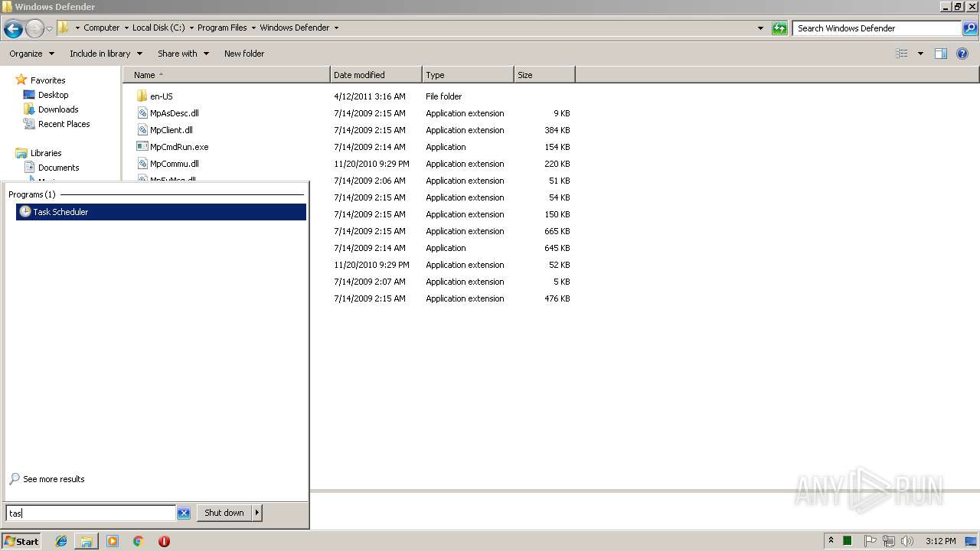Refresh the current folder view
Screen dimensions: 980x551
tap(779, 28)
